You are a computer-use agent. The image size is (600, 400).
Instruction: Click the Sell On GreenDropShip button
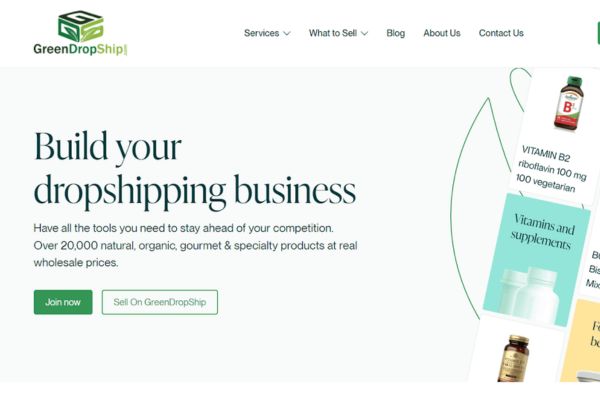160,302
